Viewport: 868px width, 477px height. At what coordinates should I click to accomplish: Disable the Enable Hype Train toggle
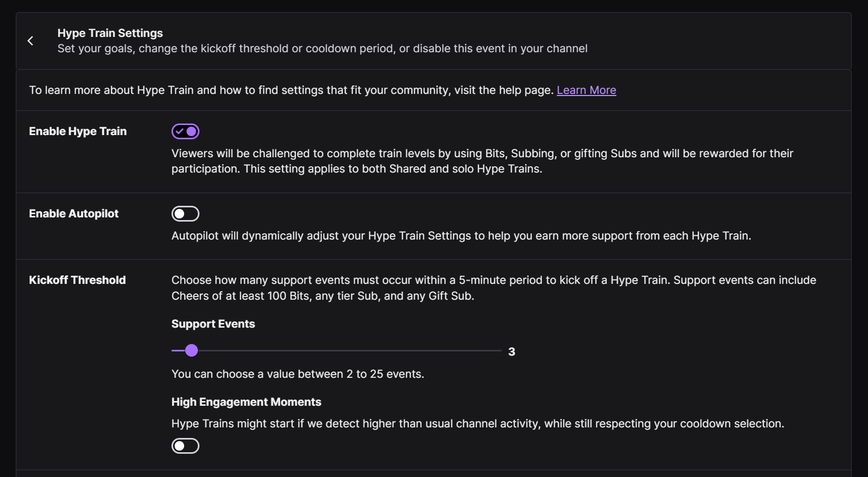click(185, 131)
